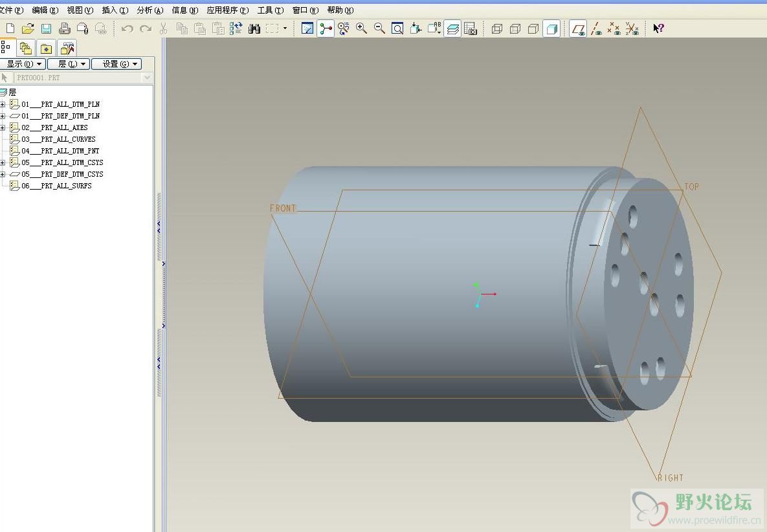The width and height of the screenshot is (767, 532).
Task: Open the Reorient view tool
Action: click(416, 28)
